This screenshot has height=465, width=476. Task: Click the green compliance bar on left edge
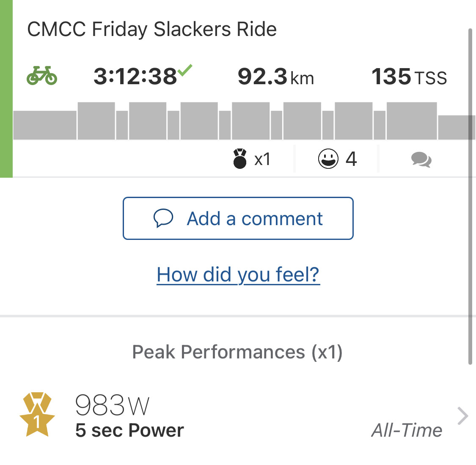click(6, 89)
